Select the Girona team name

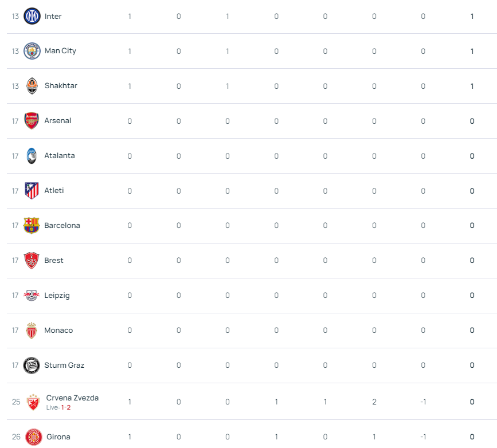click(x=58, y=437)
